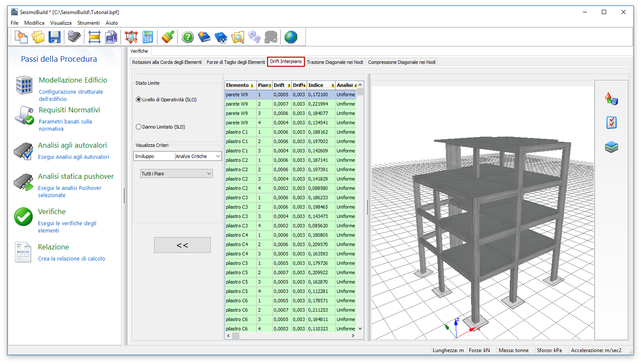641x364 pixels.
Task: Click the blue globe toolbar icon
Action: 291,37
